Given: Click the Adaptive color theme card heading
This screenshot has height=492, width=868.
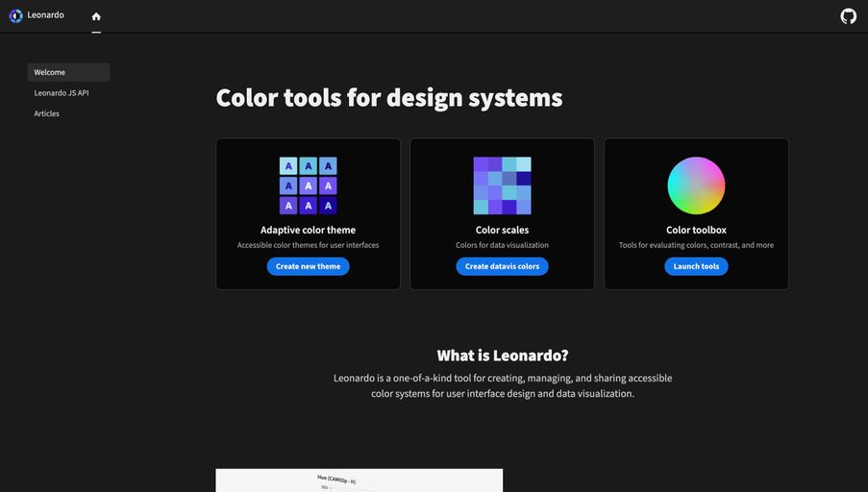Looking at the screenshot, I should 308,230.
